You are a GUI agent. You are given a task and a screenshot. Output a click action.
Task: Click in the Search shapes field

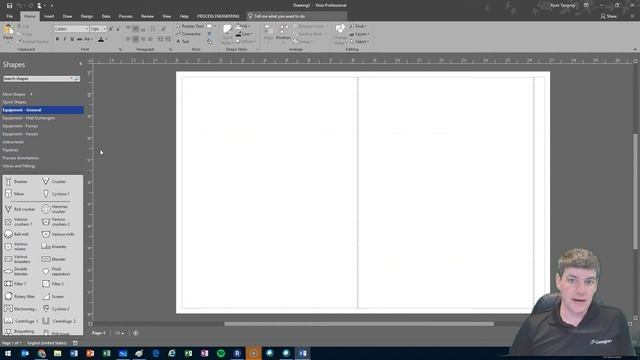[37, 78]
